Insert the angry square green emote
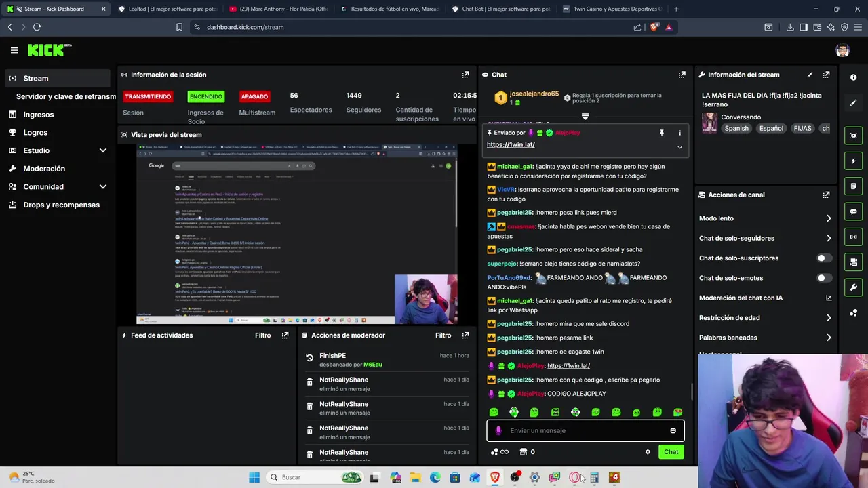The image size is (868, 488). coord(555,412)
